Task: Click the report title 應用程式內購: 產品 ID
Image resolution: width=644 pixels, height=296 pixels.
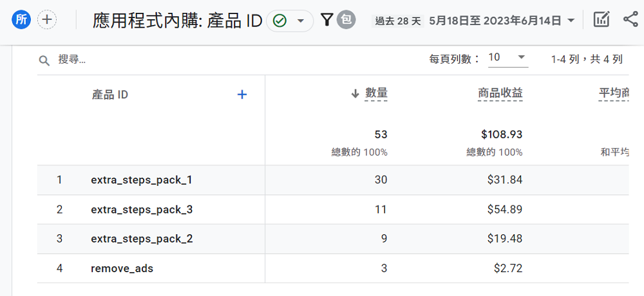Action: 178,21
